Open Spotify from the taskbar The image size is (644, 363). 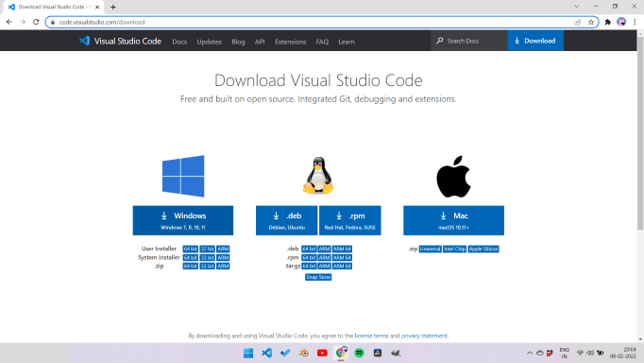360,353
